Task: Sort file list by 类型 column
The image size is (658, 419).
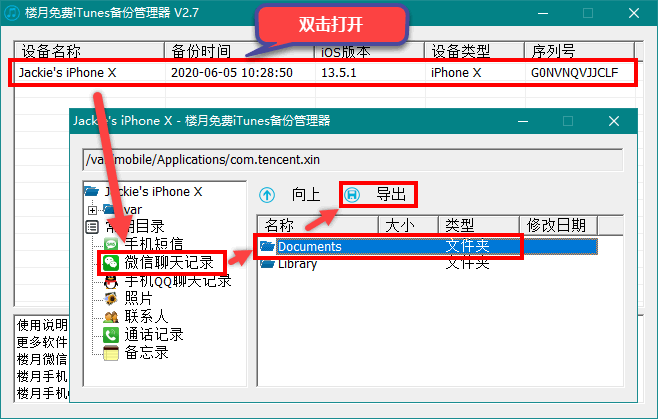Action: point(479,225)
